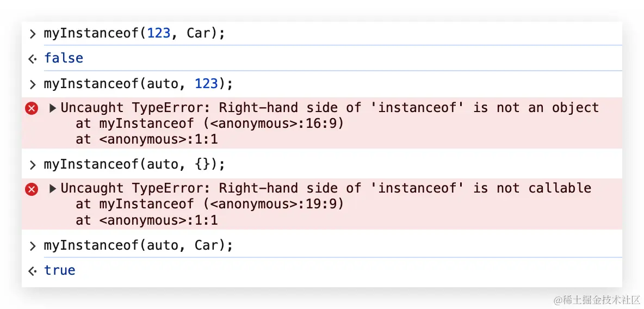Image resolution: width=644 pixels, height=309 pixels.
Task: Click the myInstanceof(auto, Car); command line
Action: (x=138, y=246)
